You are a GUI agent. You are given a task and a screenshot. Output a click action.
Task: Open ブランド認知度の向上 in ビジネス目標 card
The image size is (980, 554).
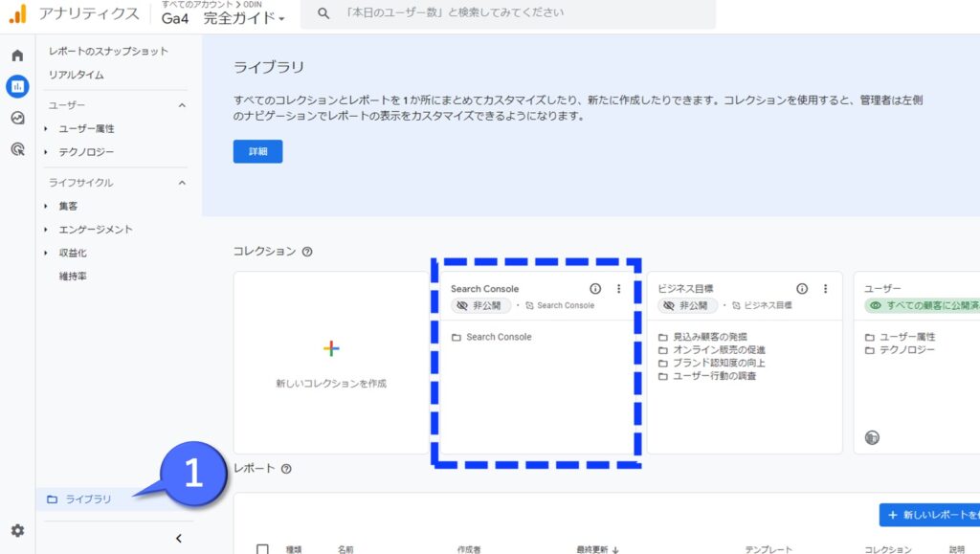719,363
